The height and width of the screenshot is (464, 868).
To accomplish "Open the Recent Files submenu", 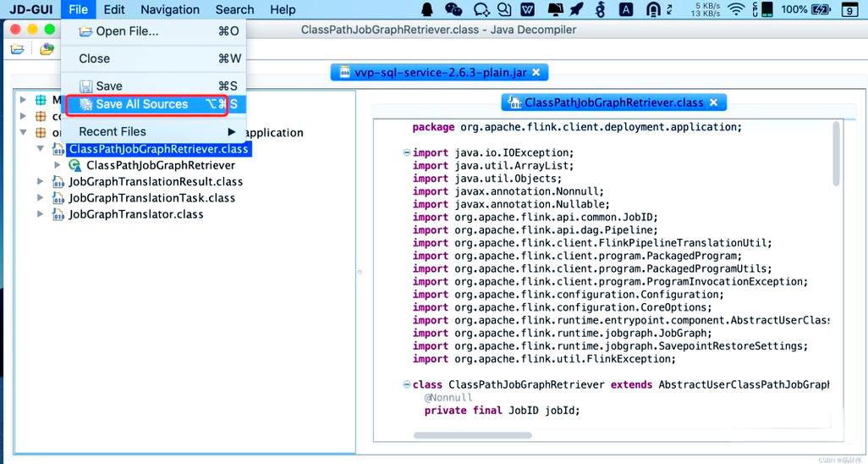I will pyautogui.click(x=153, y=132).
